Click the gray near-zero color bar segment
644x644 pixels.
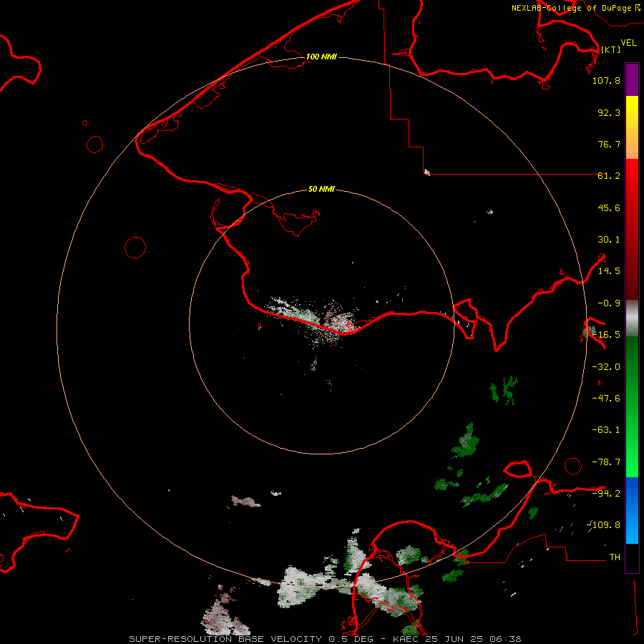click(x=632, y=318)
